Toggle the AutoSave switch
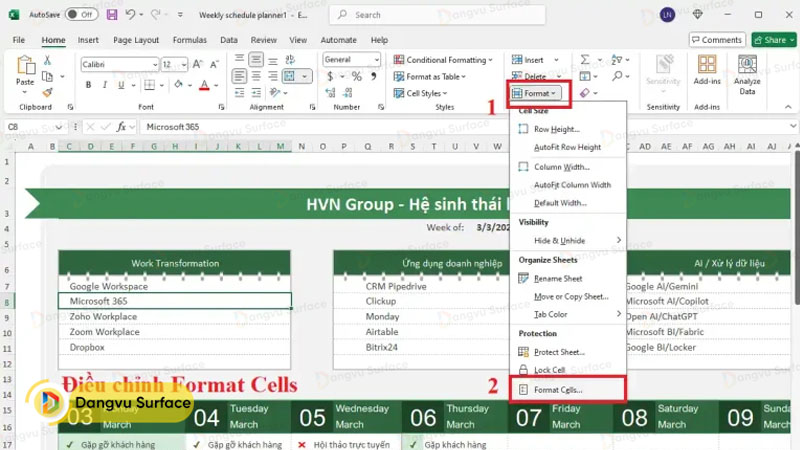Viewport: 800px width, 450px height. 81,15
